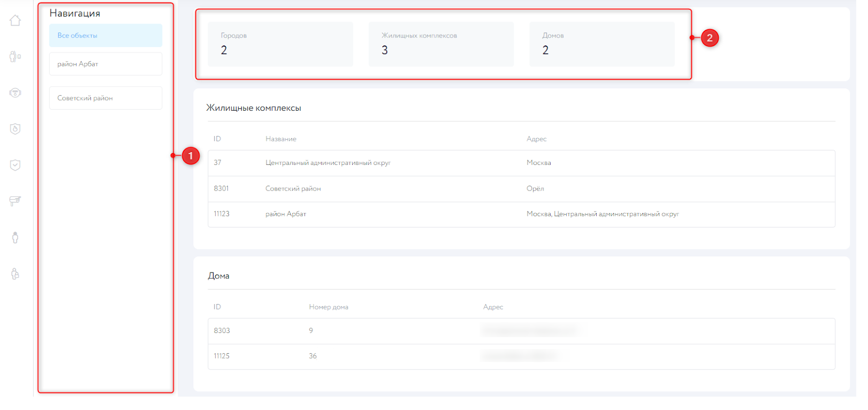Open the fire shield icon in sidebar
This screenshot has height=410, width=868.
(15, 129)
